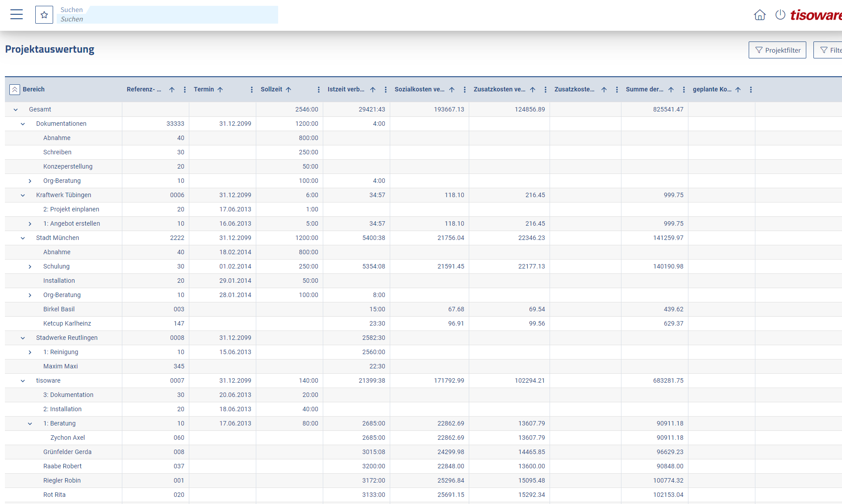Click the Termin column header label
Viewport: 842px width, 504px height.
(x=204, y=89)
